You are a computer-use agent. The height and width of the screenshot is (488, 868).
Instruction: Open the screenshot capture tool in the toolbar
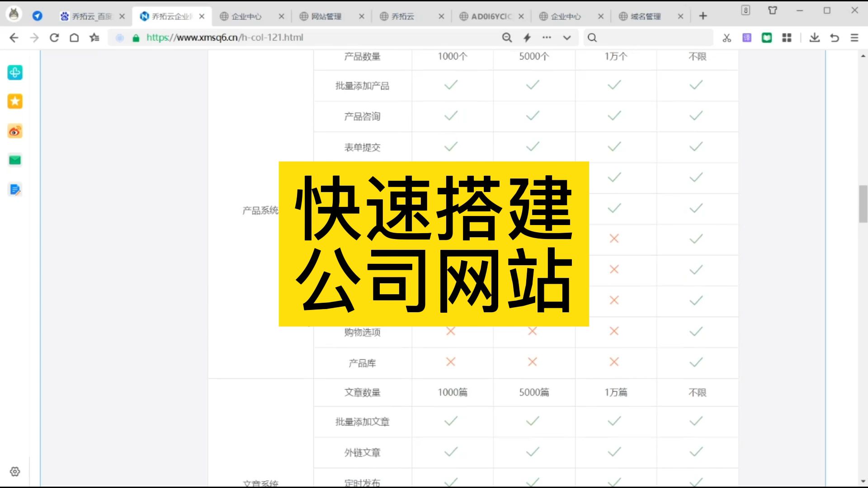[726, 38]
